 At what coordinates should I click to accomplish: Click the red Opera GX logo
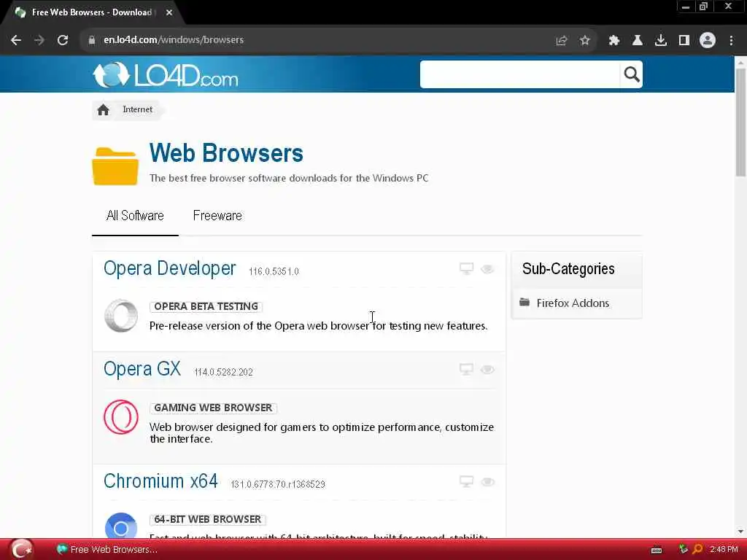pyautogui.click(x=121, y=416)
